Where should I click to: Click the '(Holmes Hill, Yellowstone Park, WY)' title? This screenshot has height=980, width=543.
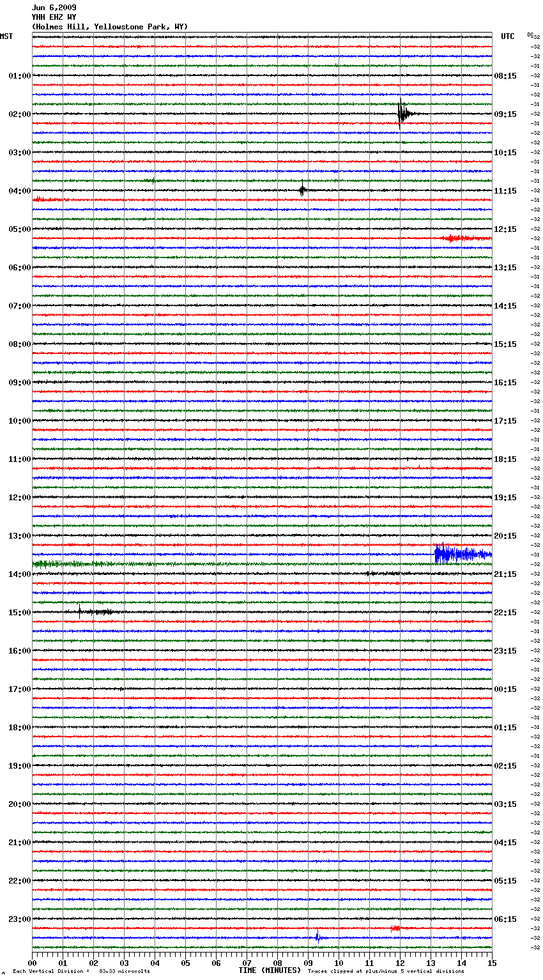tap(110, 27)
